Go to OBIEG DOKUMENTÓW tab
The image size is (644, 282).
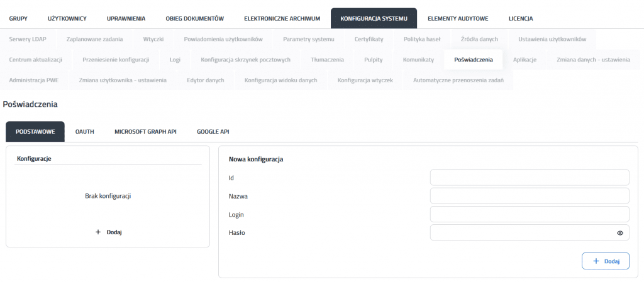(195, 18)
